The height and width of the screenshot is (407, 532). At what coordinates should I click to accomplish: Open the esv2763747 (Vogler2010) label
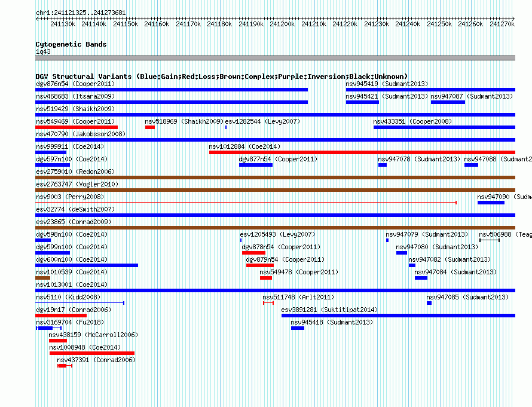[x=77, y=184]
